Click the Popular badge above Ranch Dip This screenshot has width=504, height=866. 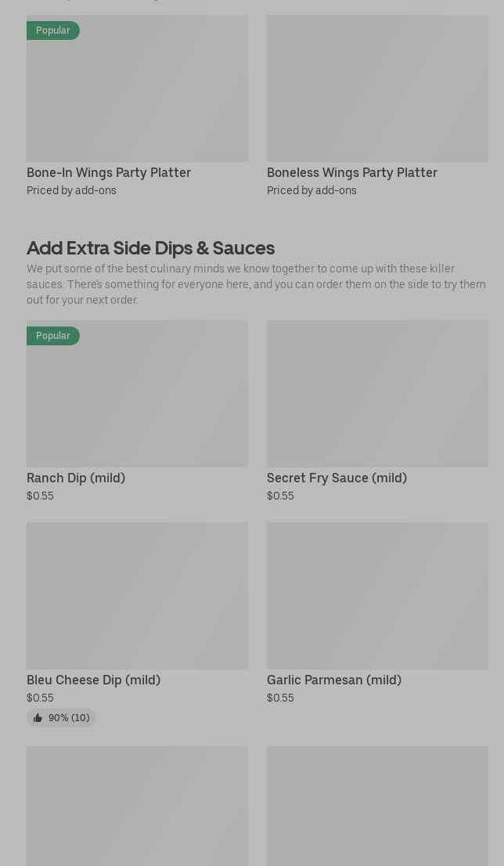pyautogui.click(x=53, y=336)
